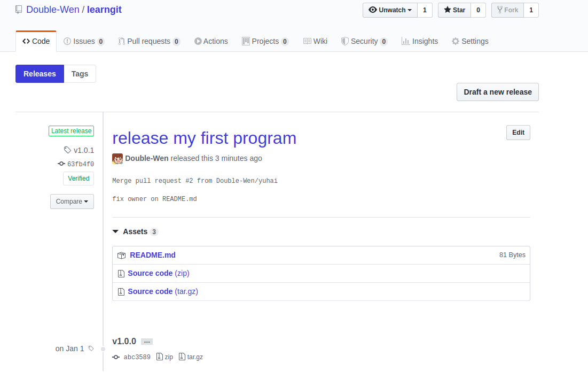Expand the ellipsis menu next to v1.0.0

tap(146, 341)
